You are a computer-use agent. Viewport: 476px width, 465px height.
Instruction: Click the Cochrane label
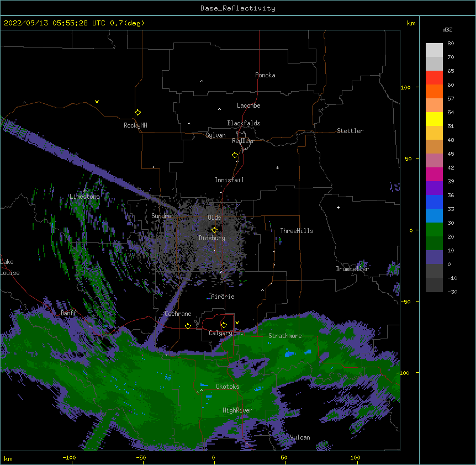(x=178, y=314)
